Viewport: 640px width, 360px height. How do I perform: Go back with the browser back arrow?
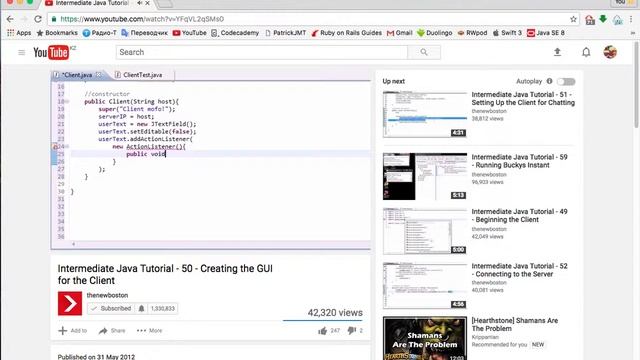(10, 19)
